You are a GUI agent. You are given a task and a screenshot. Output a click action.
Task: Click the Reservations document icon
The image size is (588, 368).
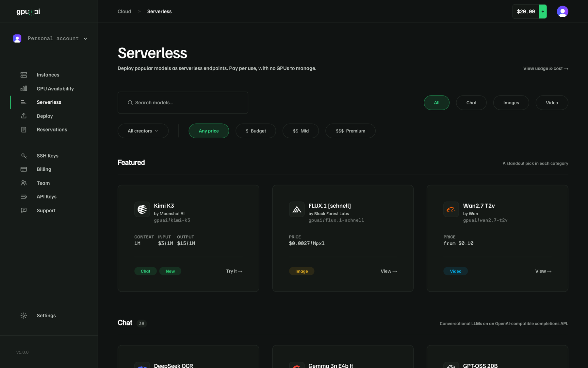coord(24,130)
